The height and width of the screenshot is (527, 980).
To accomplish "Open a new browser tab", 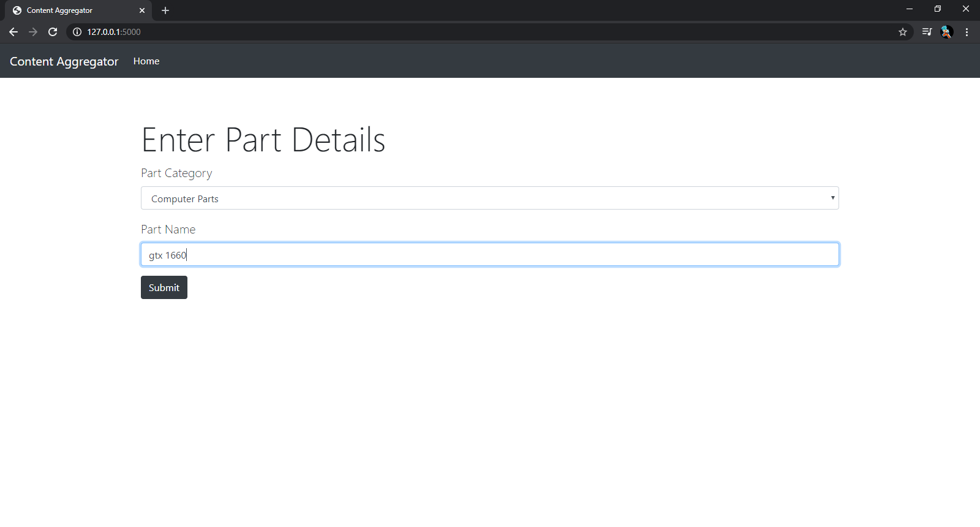I will (165, 10).
